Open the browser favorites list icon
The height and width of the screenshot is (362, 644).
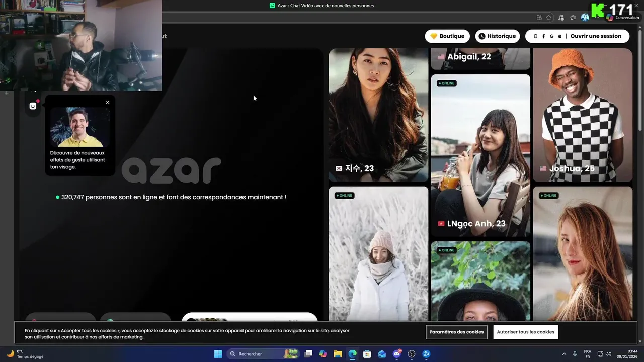[x=573, y=18]
